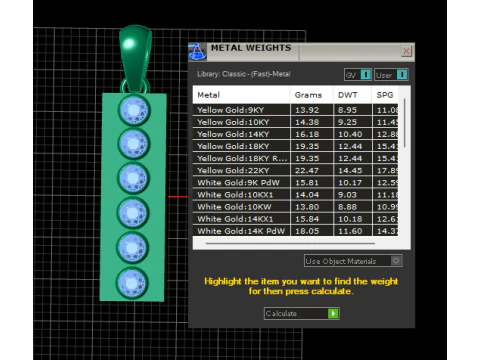Screen dimensions: 480x360
Task: Click the vertical scrollbar of the metal list
Action: click(405, 123)
